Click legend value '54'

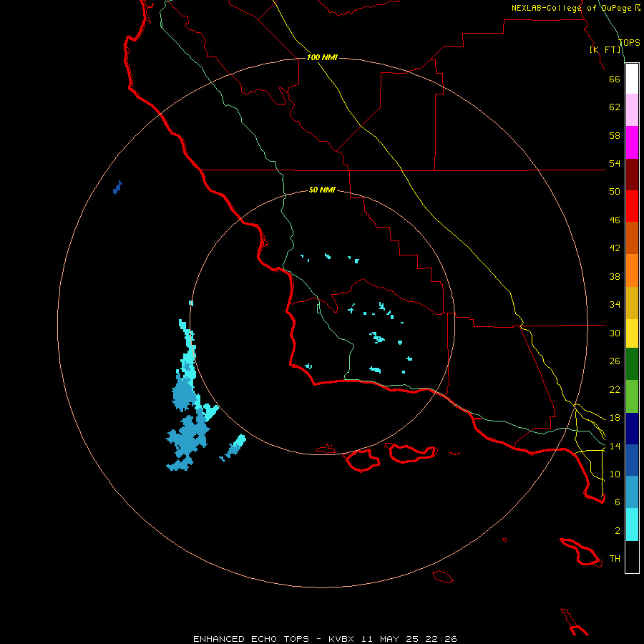click(x=615, y=163)
